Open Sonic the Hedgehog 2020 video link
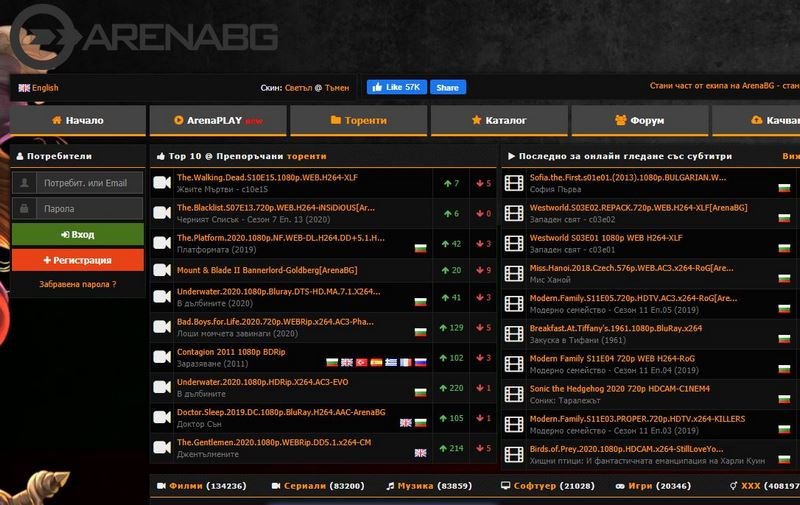Screen dimensions: 800x505 pos(619,389)
